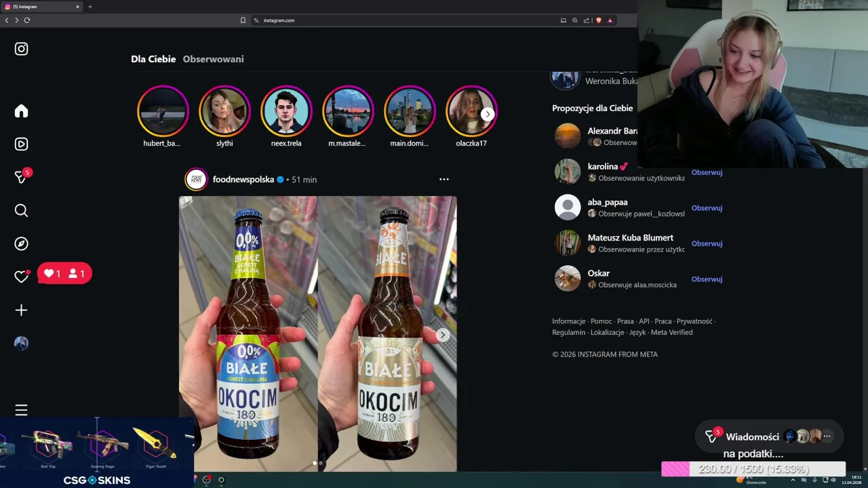Open Brave Shields lion icon

pyautogui.click(x=598, y=20)
